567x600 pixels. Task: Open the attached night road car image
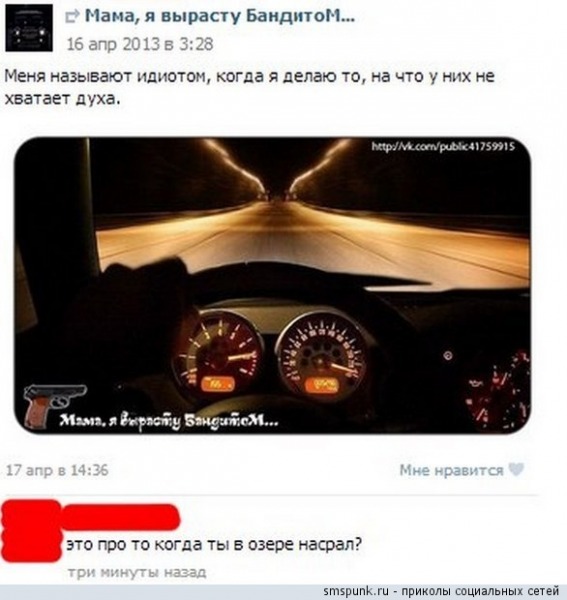pos(272,285)
